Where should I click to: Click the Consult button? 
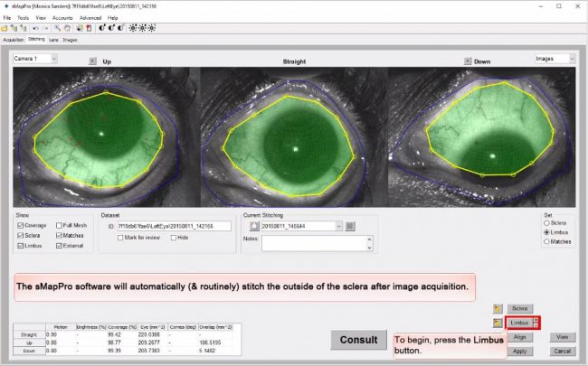point(358,340)
